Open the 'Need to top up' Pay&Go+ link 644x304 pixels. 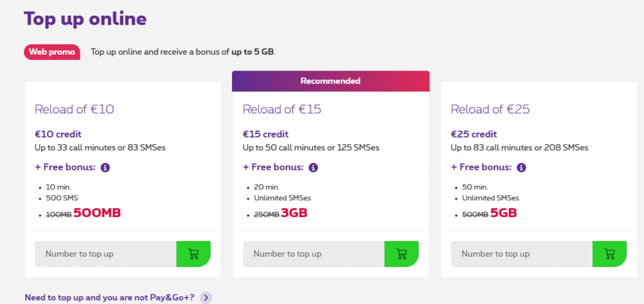pyautogui.click(x=109, y=297)
